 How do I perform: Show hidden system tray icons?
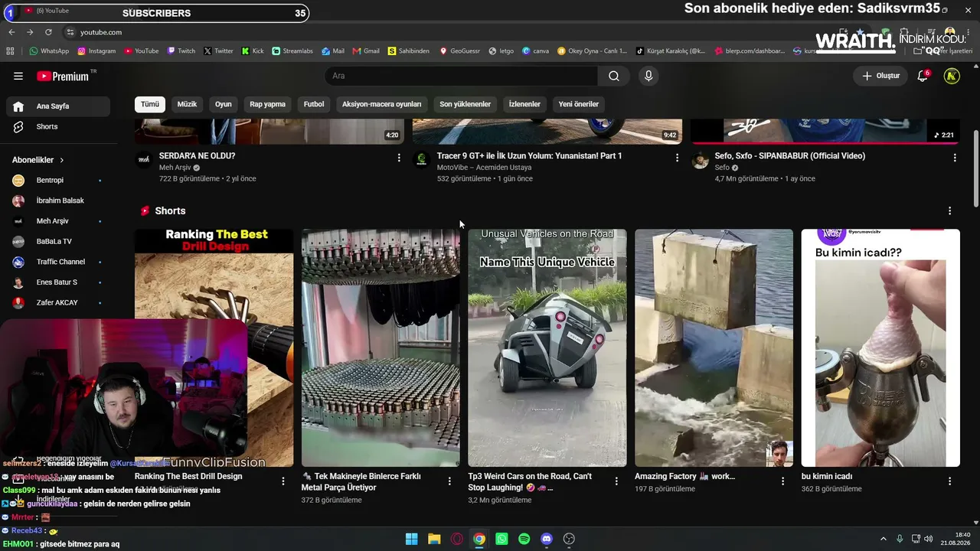(883, 539)
